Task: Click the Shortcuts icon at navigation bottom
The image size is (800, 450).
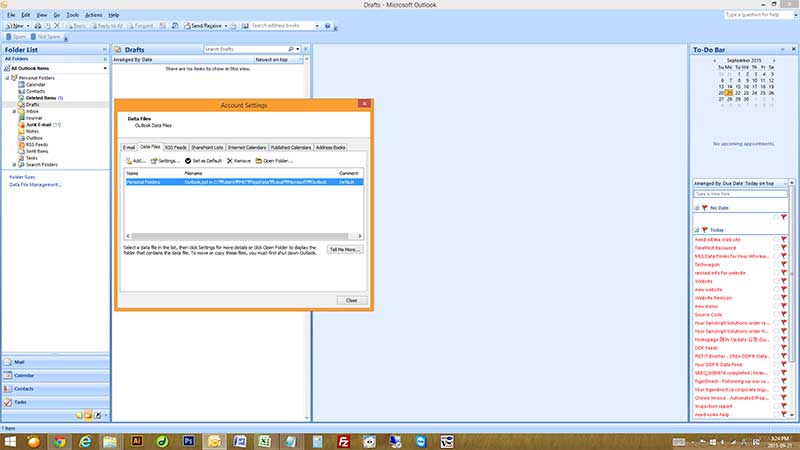Action: click(97, 415)
